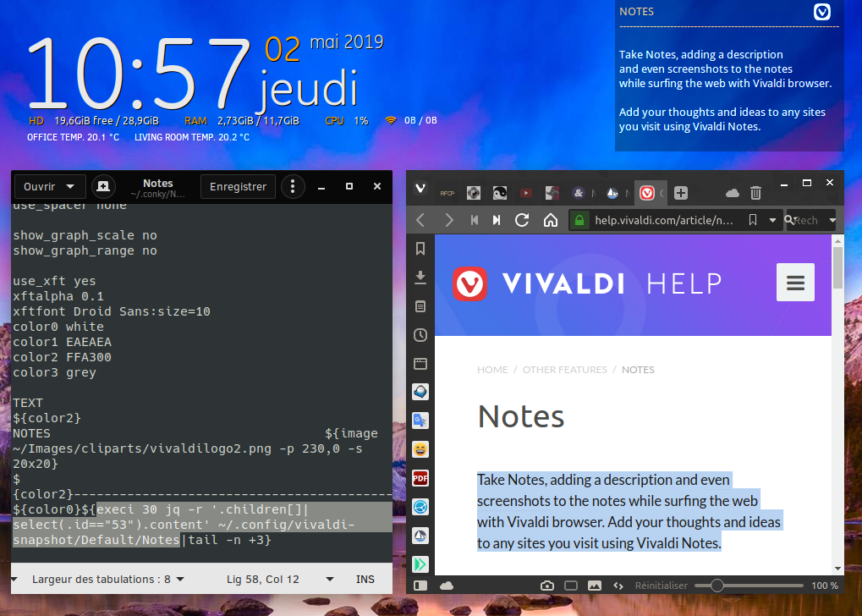
Task: Go to the Vivaldi home page
Action: (x=551, y=220)
